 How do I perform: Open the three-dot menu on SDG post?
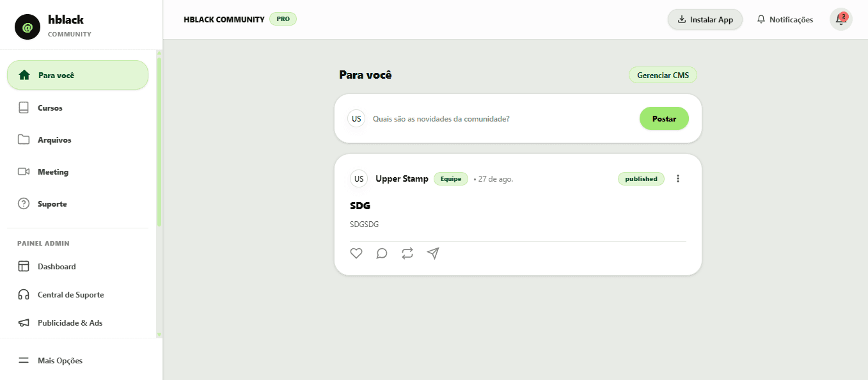coord(678,178)
